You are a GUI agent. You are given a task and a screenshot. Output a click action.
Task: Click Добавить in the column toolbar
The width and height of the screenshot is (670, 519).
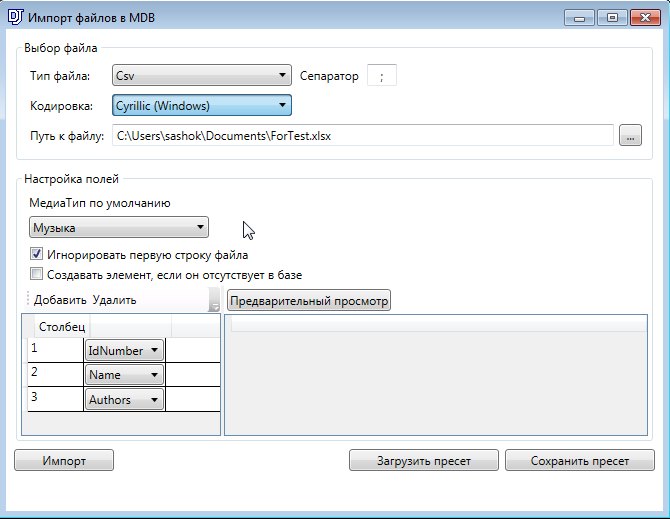tap(60, 300)
